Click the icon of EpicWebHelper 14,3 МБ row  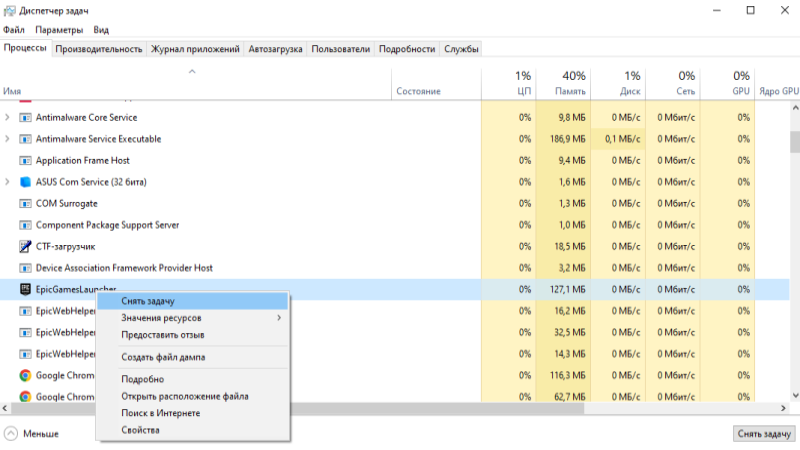coord(25,354)
